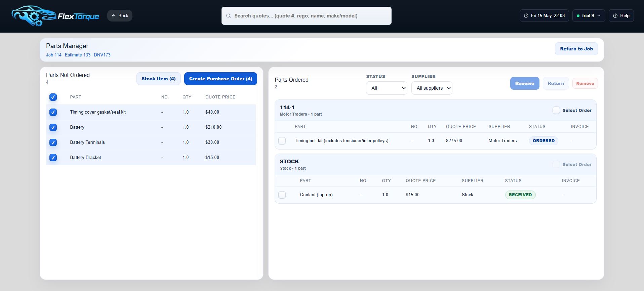Click Motor Traders supplier cell
Screen dimensions: 644x291
[x=502, y=141]
